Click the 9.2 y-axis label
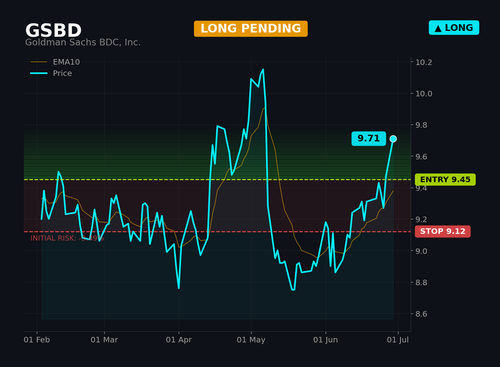Viewport: 500px width, 367px height. click(421, 219)
